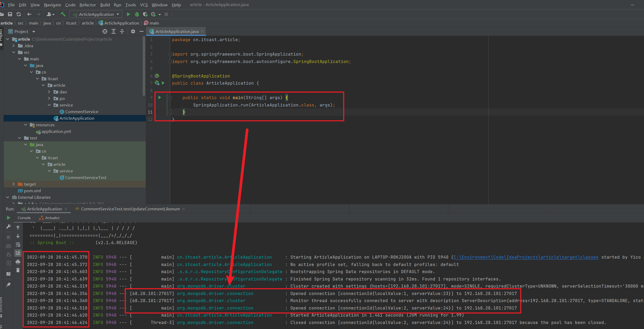Run with Coverage from the toolbar
Image resolution: width=644 pixels, height=329 pixels.
(145, 14)
